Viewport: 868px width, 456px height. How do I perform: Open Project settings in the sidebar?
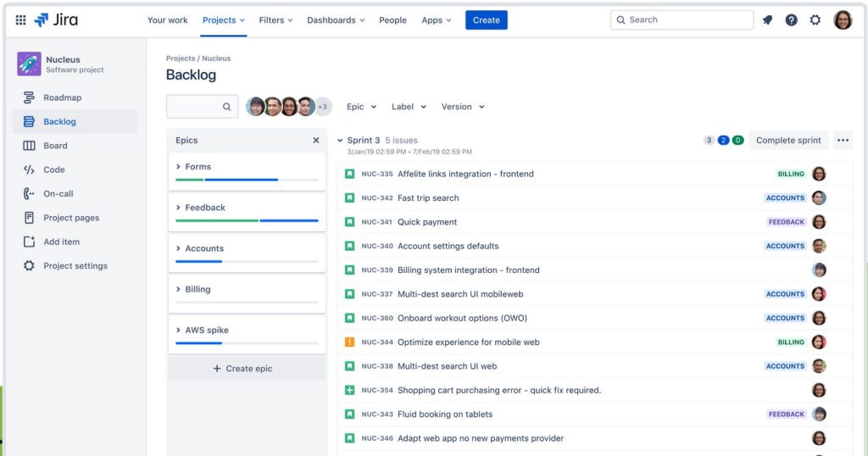point(75,265)
